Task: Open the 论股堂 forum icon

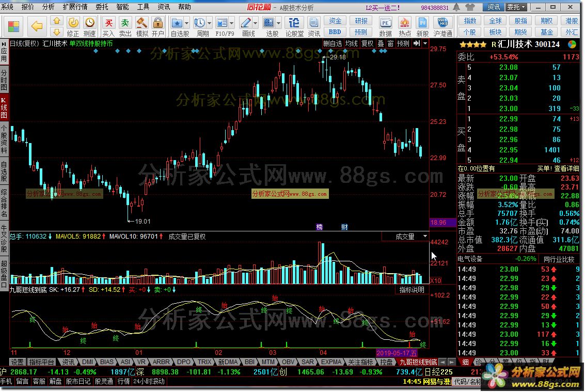Action: (x=294, y=23)
